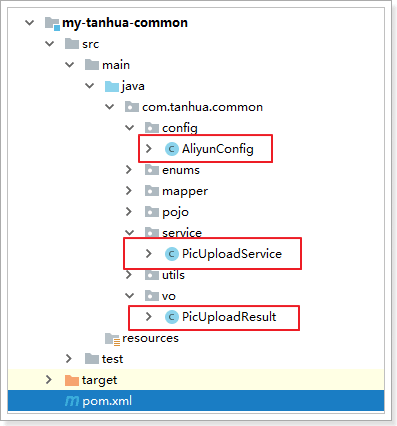Expand the utils package arrow

[129, 275]
